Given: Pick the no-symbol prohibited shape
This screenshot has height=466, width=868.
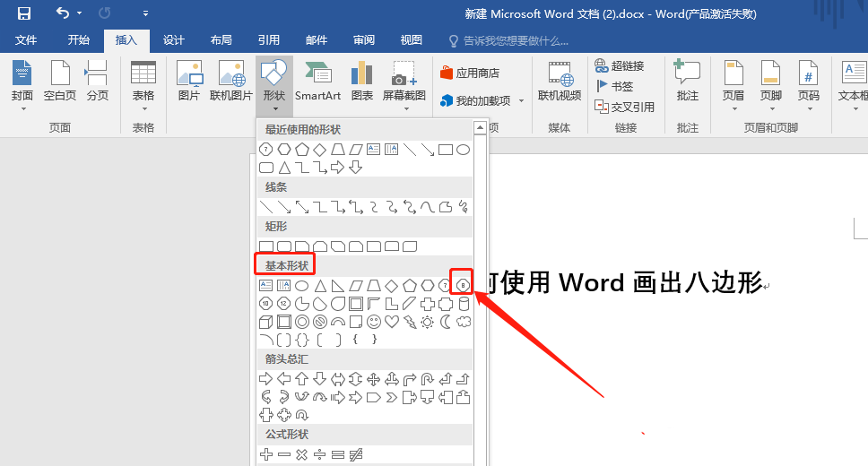Looking at the screenshot, I should pos(320,322).
